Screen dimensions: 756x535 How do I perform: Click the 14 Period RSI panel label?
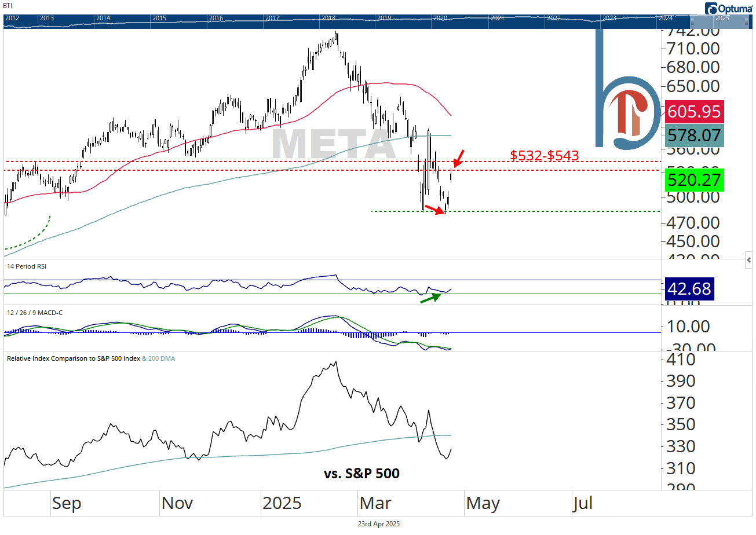pyautogui.click(x=27, y=266)
